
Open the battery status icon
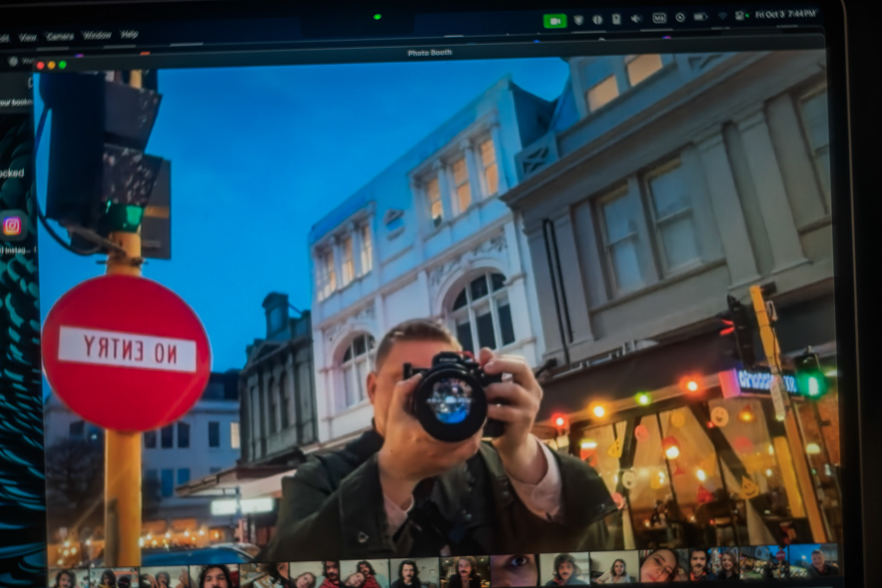(x=700, y=17)
